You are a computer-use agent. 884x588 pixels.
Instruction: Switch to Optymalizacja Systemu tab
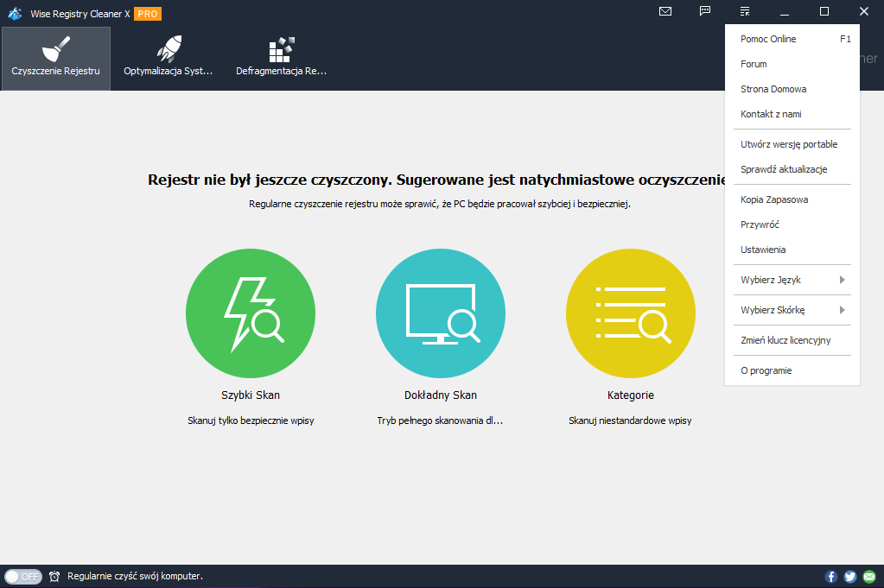pyautogui.click(x=168, y=59)
